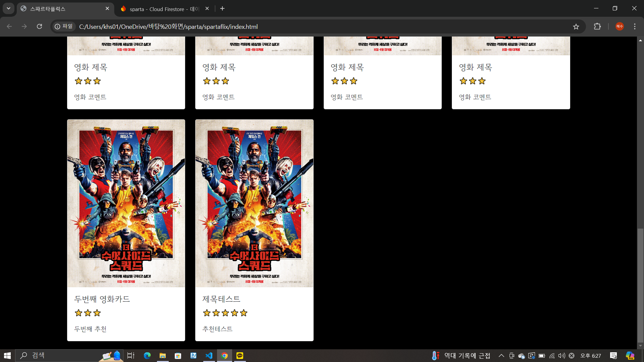This screenshot has width=644, height=362.
Task: Open a new browser tab
Action: (x=222, y=9)
